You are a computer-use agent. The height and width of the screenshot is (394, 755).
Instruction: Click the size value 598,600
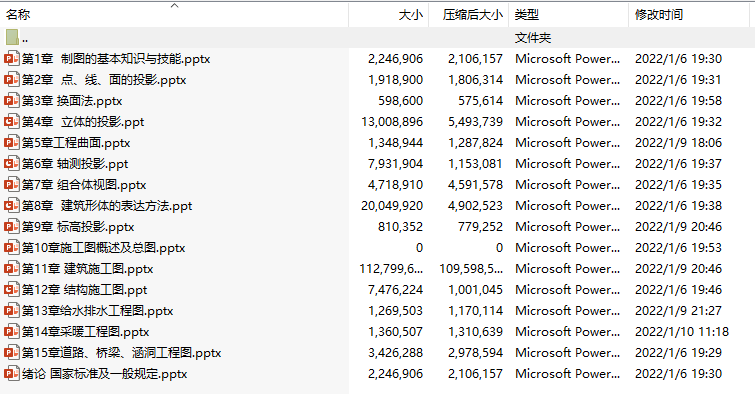point(401,101)
